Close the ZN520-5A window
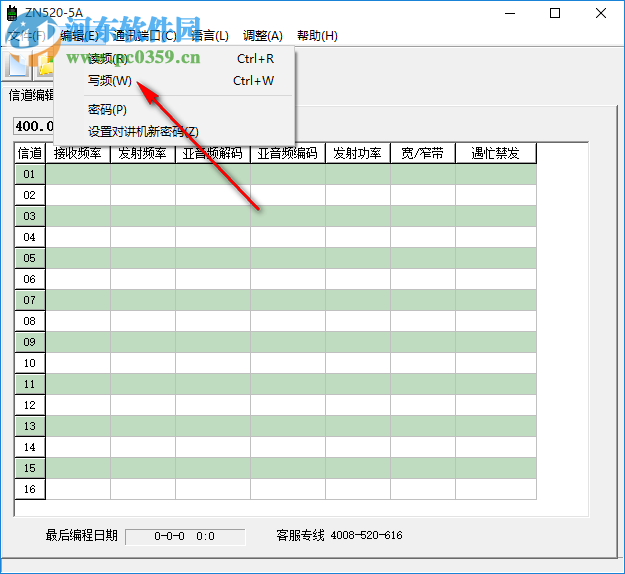 tap(601, 13)
